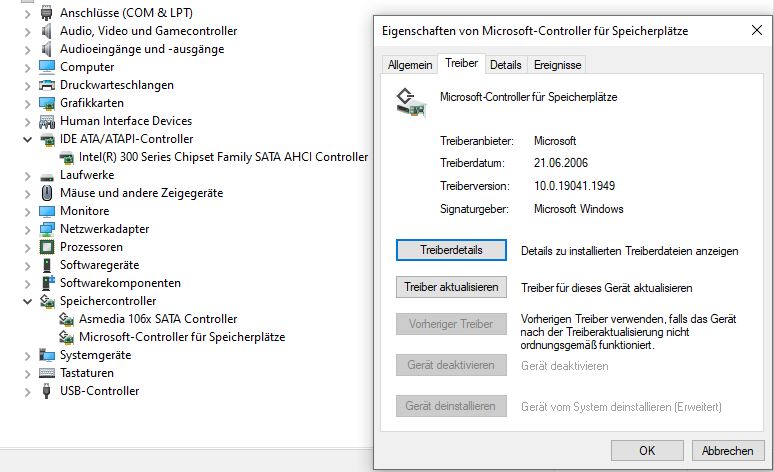
Task: Click the Druckwarteschlangen printer icon
Action: tap(46, 85)
